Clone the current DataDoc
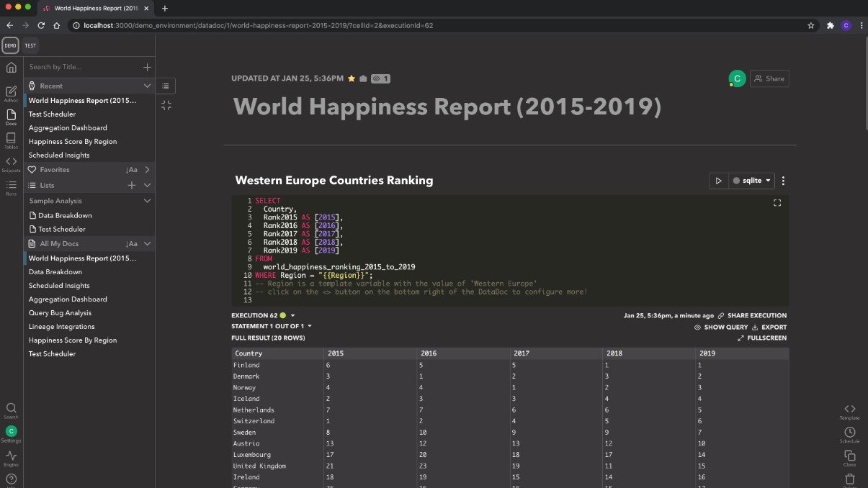This screenshot has height=488, width=868. (x=850, y=456)
